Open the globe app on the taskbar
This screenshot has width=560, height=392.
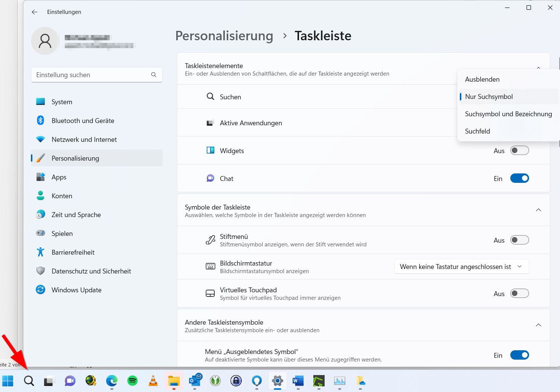point(91,381)
